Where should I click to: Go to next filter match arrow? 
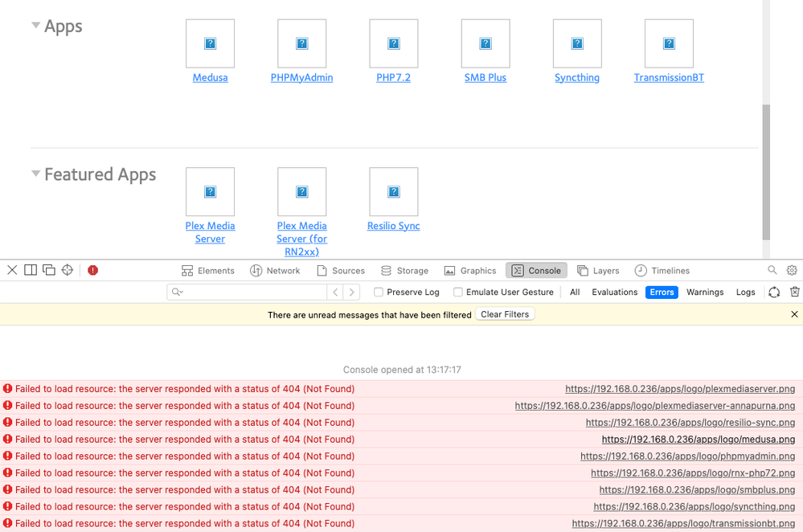[x=352, y=292]
